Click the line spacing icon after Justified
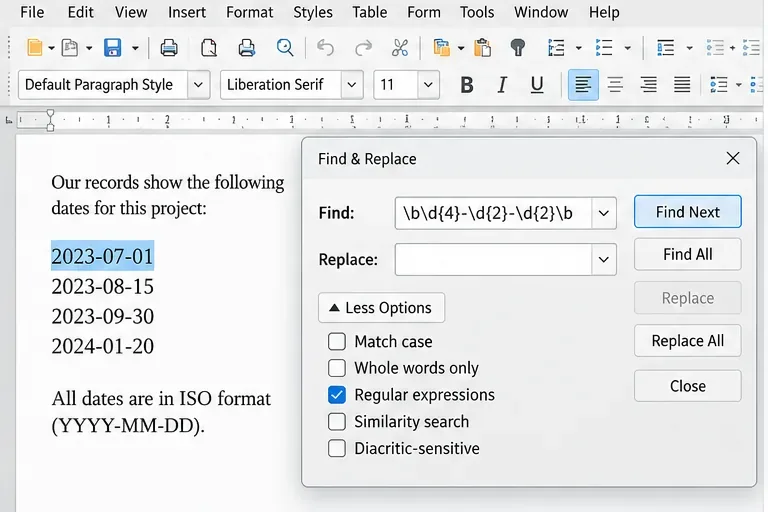The image size is (768, 512). pos(719,85)
